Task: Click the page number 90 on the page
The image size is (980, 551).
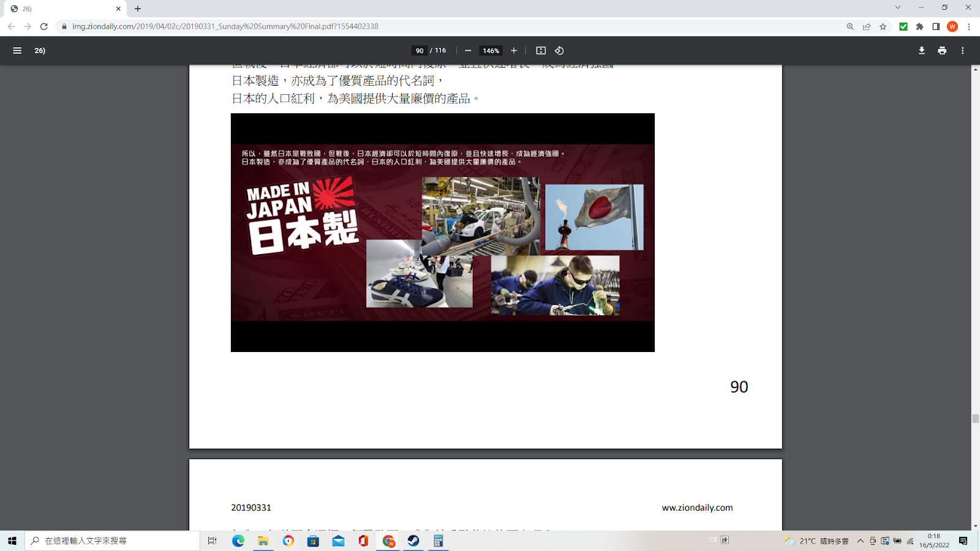Action: 739,387
